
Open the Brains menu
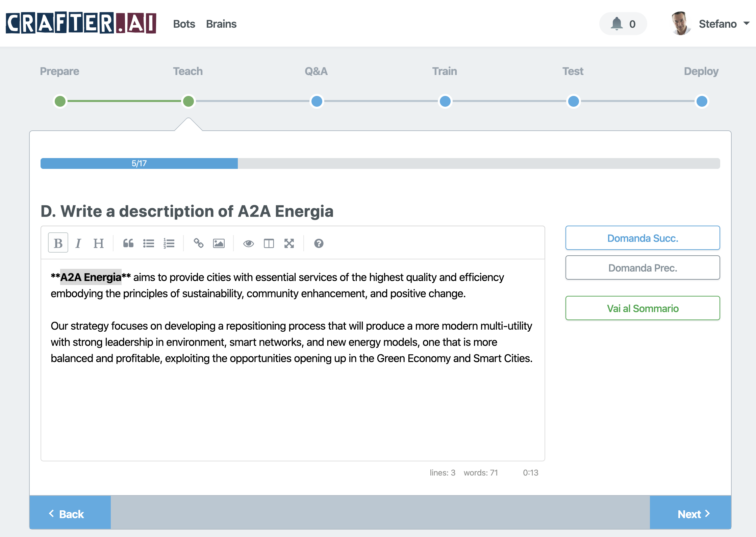pyautogui.click(x=221, y=24)
